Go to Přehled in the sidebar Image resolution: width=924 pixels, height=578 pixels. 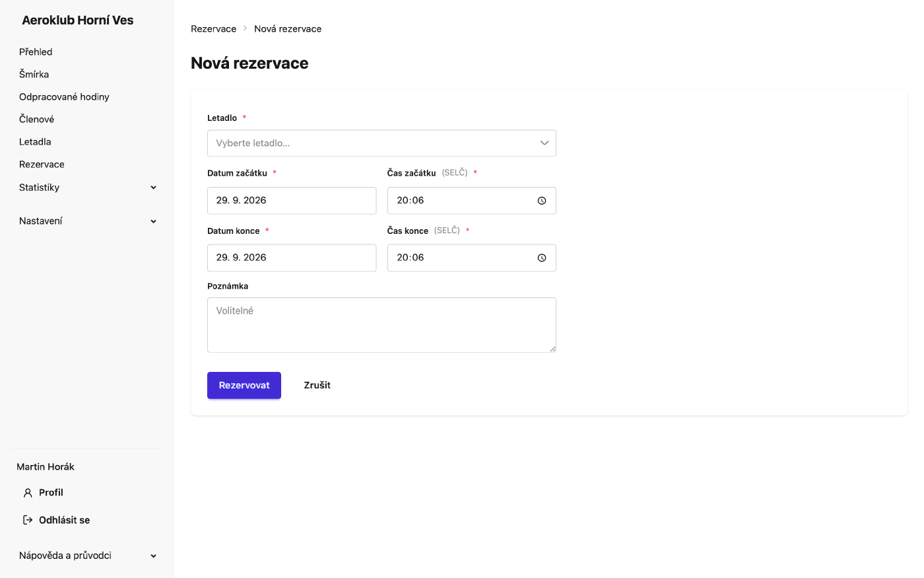36,52
